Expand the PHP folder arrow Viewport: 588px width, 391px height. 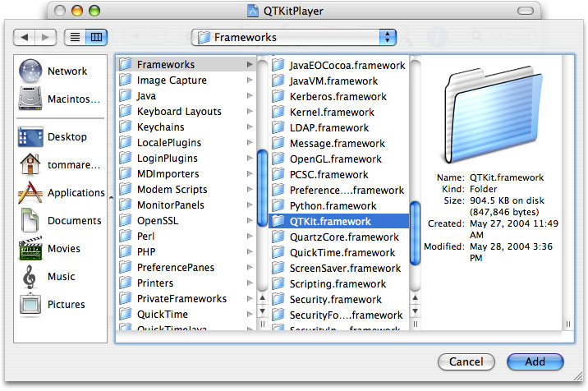[x=250, y=252]
